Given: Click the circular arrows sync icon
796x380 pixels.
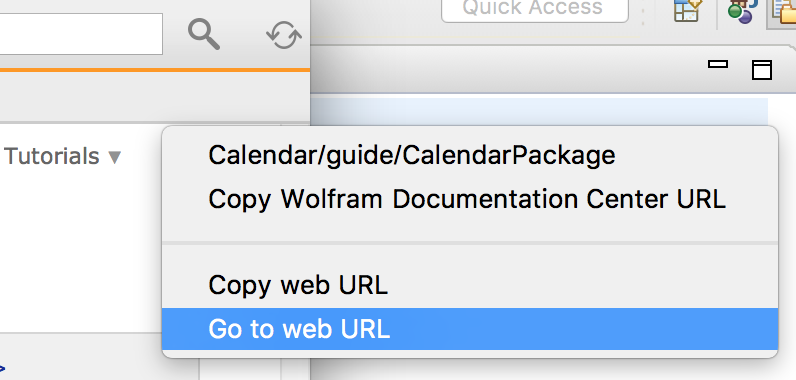Looking at the screenshot, I should tap(284, 34).
